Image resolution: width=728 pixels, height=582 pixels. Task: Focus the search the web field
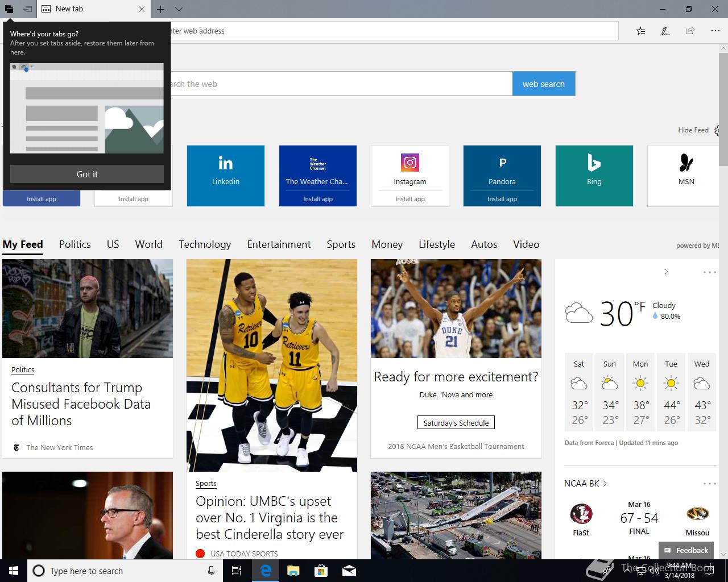coord(341,84)
